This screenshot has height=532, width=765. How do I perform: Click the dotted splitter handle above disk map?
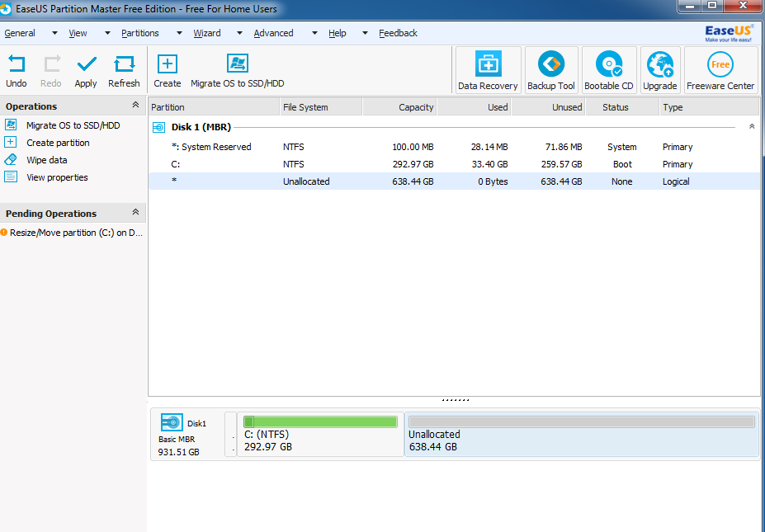coord(456,400)
